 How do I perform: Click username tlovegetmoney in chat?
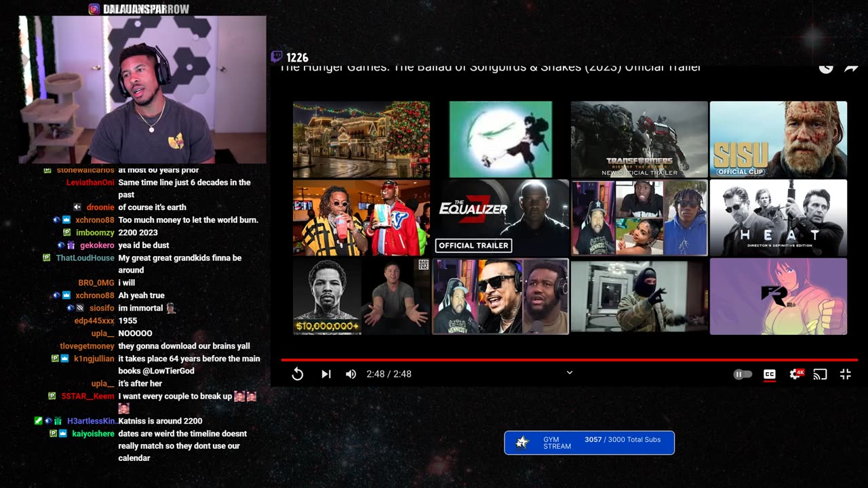pyautogui.click(x=87, y=346)
